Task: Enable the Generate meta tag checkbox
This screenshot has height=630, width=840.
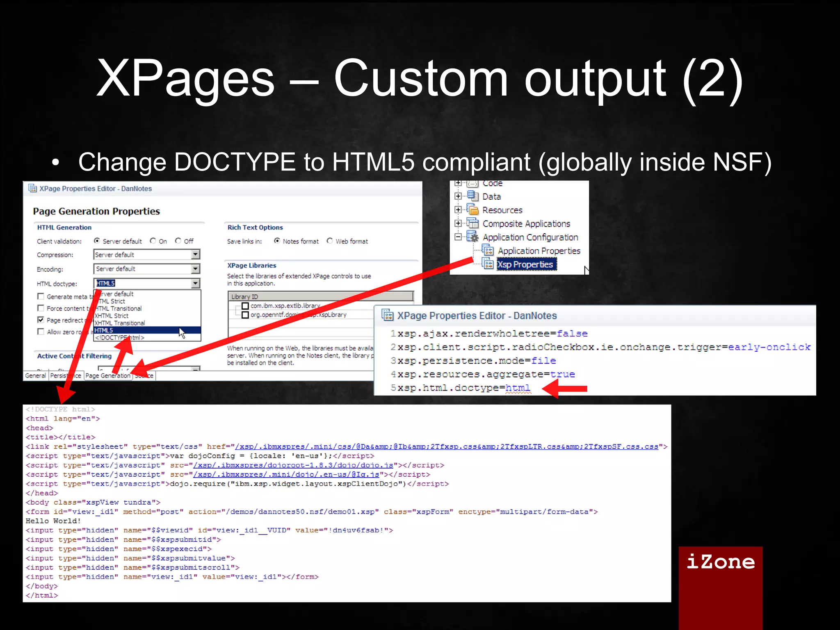Action: (x=41, y=296)
